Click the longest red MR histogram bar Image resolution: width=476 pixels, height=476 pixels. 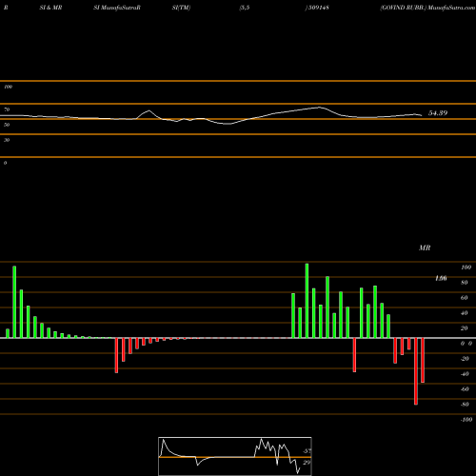coord(416,371)
